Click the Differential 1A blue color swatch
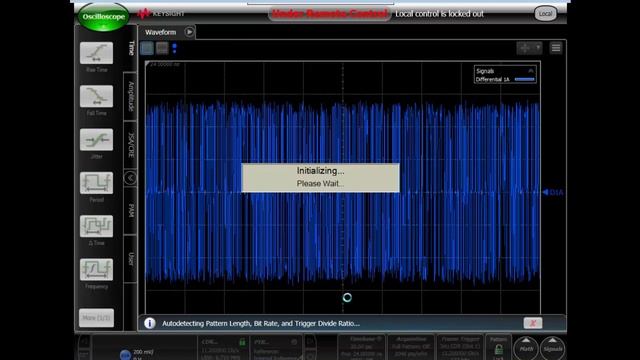This screenshot has width=640, height=360. click(524, 79)
